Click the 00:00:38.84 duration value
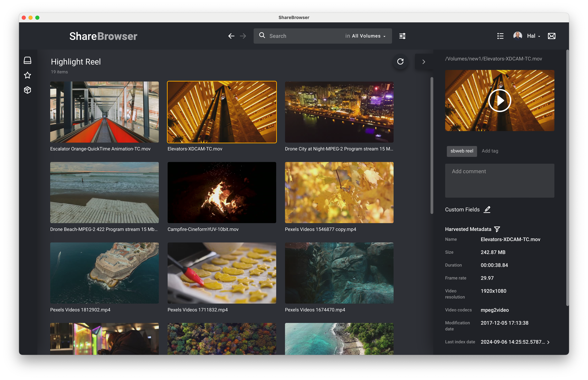The height and width of the screenshot is (380, 588). [494, 265]
